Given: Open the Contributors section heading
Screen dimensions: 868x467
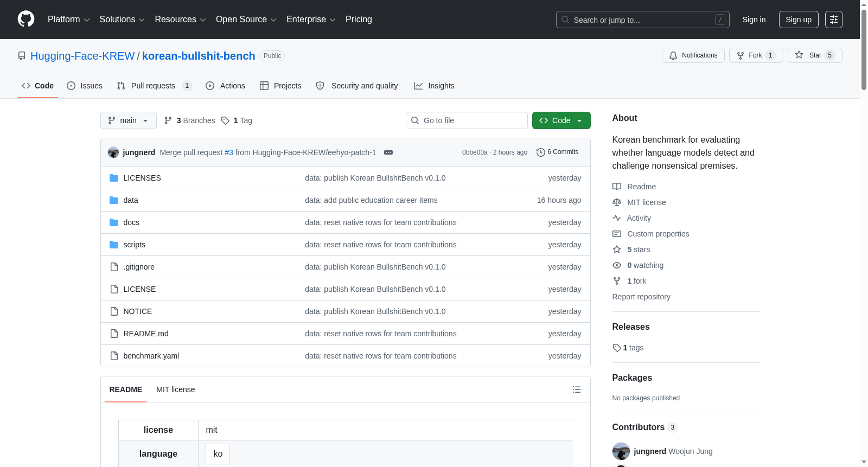Looking at the screenshot, I should (x=639, y=427).
